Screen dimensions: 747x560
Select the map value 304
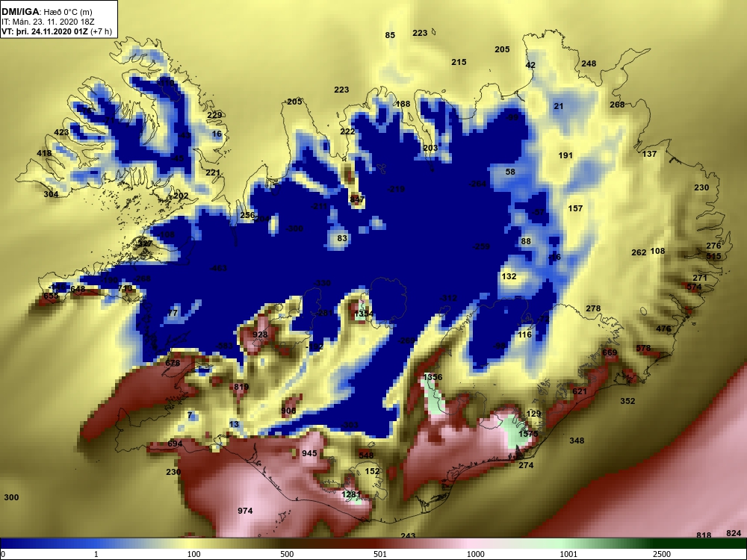(51, 194)
